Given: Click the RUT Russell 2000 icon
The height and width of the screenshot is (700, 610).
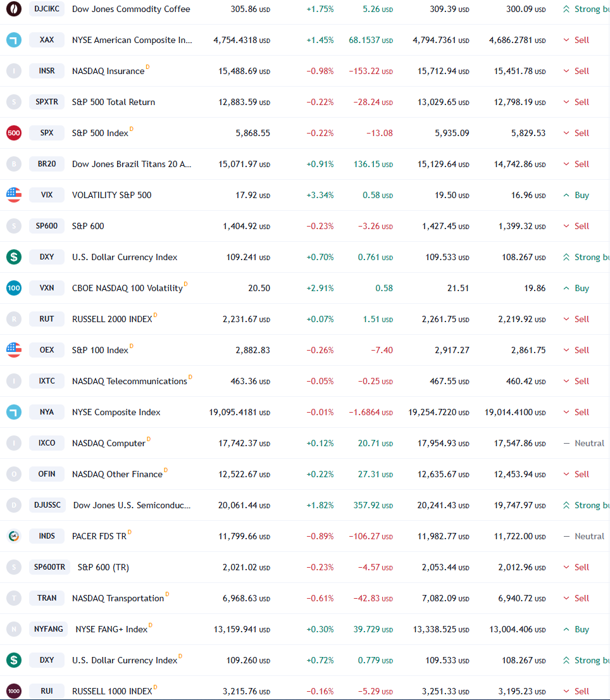Looking at the screenshot, I should point(14,319).
